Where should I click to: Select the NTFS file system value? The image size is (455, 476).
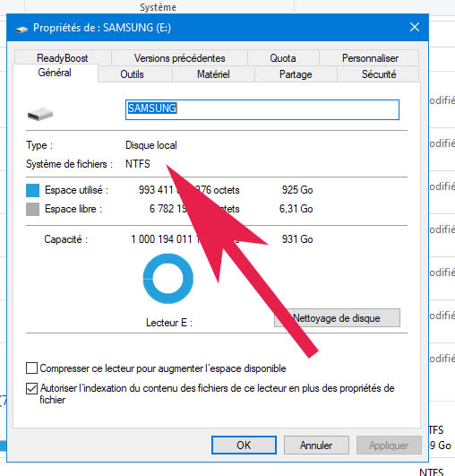pyautogui.click(x=138, y=164)
